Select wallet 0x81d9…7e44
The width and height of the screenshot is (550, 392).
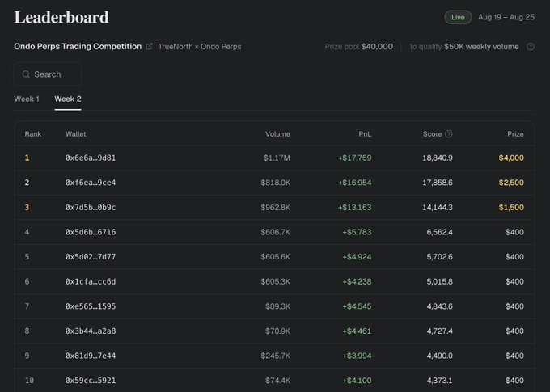91,356
